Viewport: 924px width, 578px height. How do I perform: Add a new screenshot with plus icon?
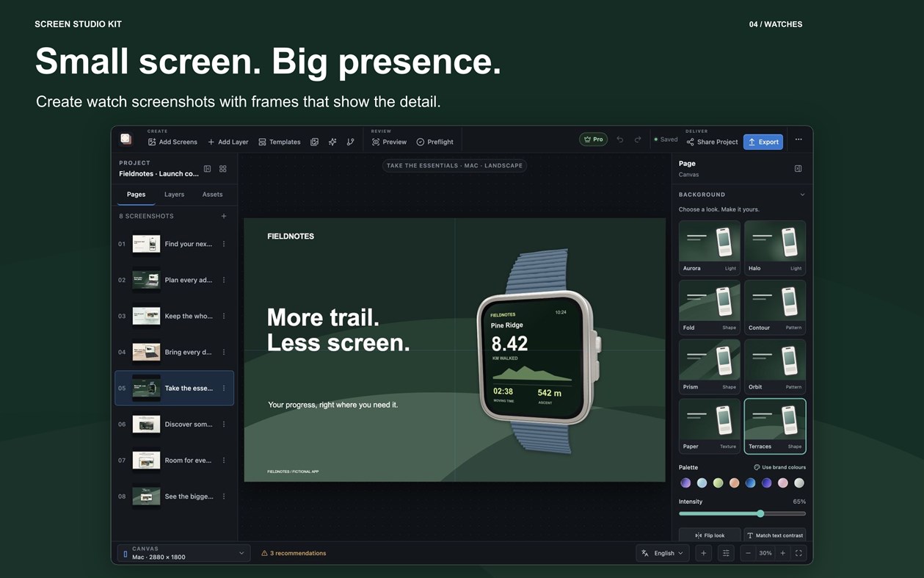click(x=224, y=216)
